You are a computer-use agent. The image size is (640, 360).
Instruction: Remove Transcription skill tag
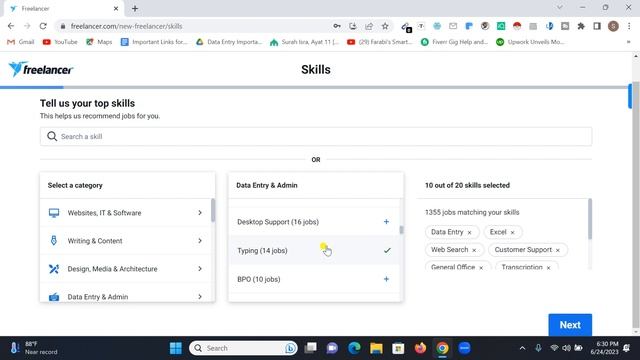(x=549, y=268)
